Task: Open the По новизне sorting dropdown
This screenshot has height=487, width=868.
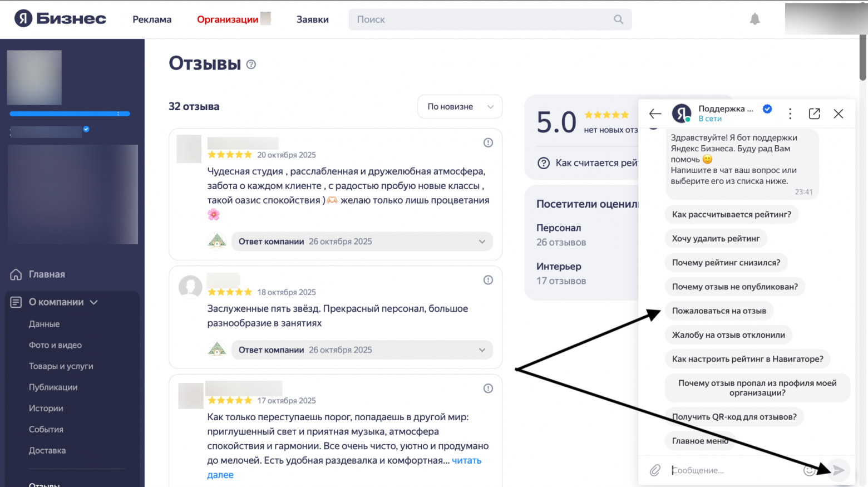Action: pyautogui.click(x=460, y=106)
